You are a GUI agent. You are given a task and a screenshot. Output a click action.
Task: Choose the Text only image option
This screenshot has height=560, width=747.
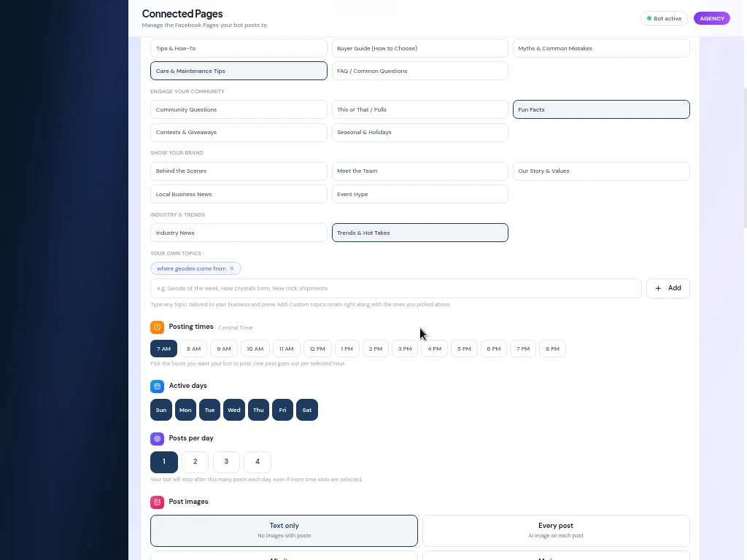point(284,531)
